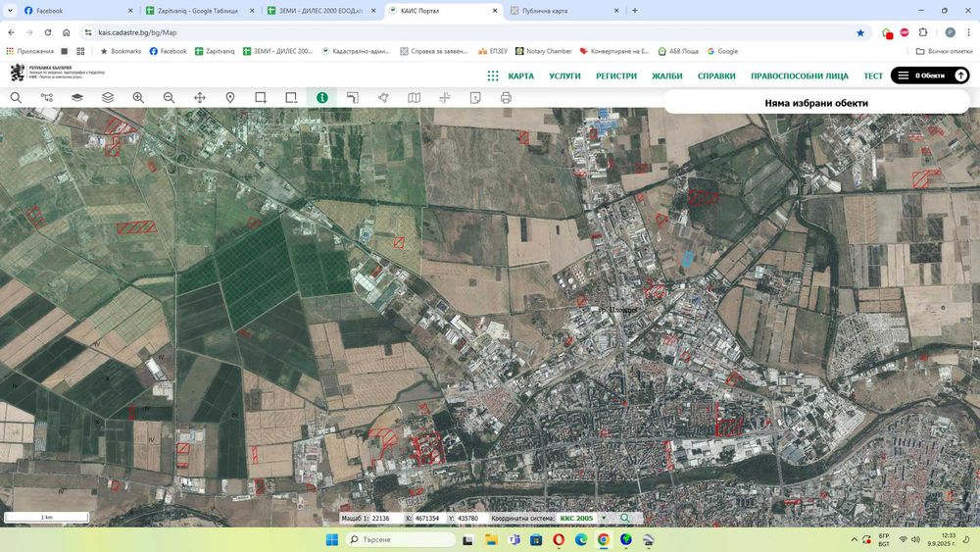Expand the 0 Обекти selection panel

pos(928,75)
